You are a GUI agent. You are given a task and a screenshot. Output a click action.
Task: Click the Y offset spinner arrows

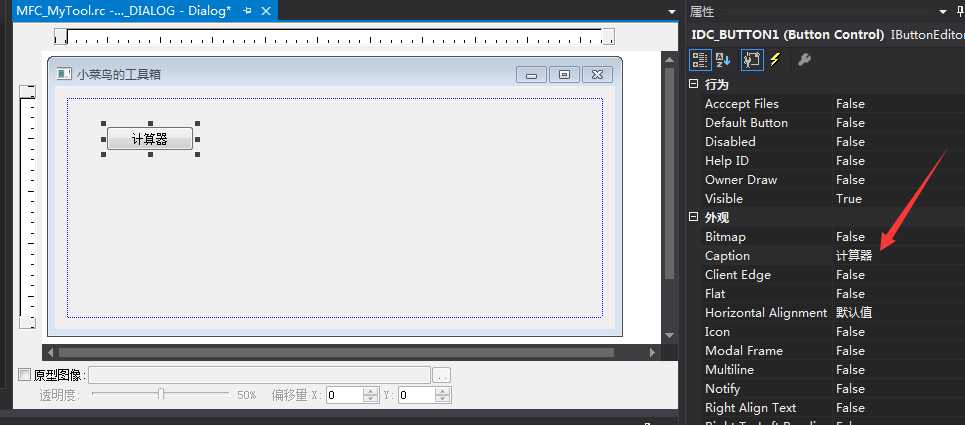442,395
